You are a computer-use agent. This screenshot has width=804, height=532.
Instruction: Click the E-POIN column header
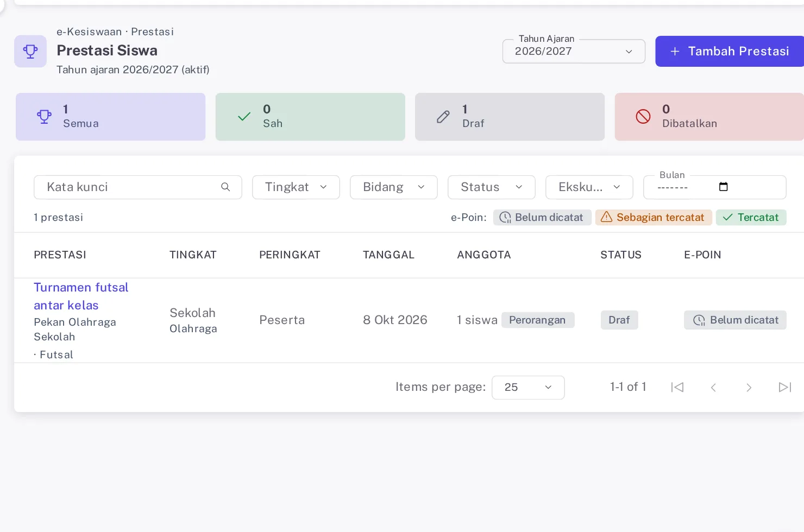pyautogui.click(x=702, y=255)
